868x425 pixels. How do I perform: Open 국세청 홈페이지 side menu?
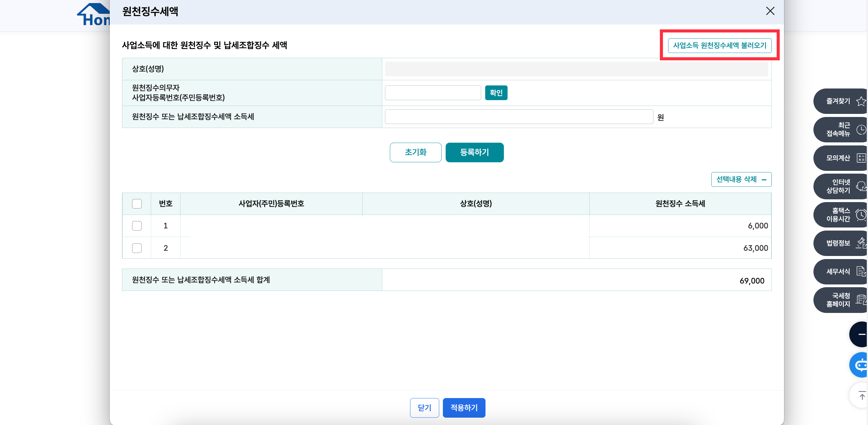840,300
